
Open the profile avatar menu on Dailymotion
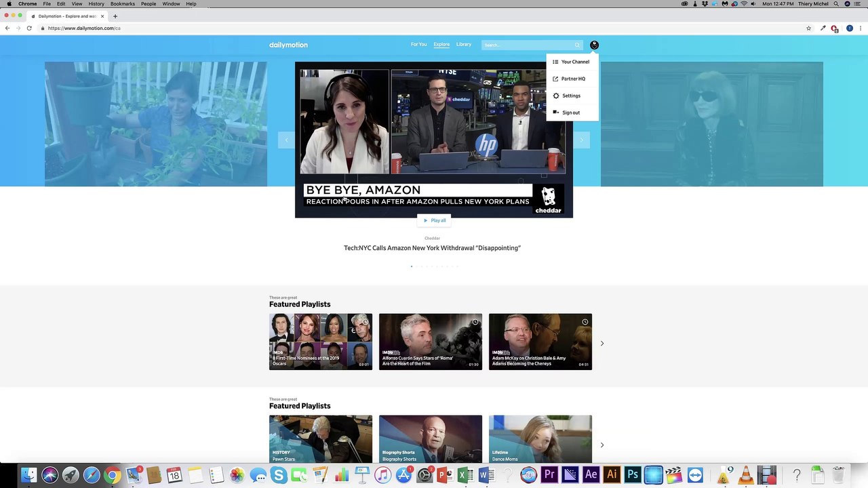pyautogui.click(x=594, y=45)
